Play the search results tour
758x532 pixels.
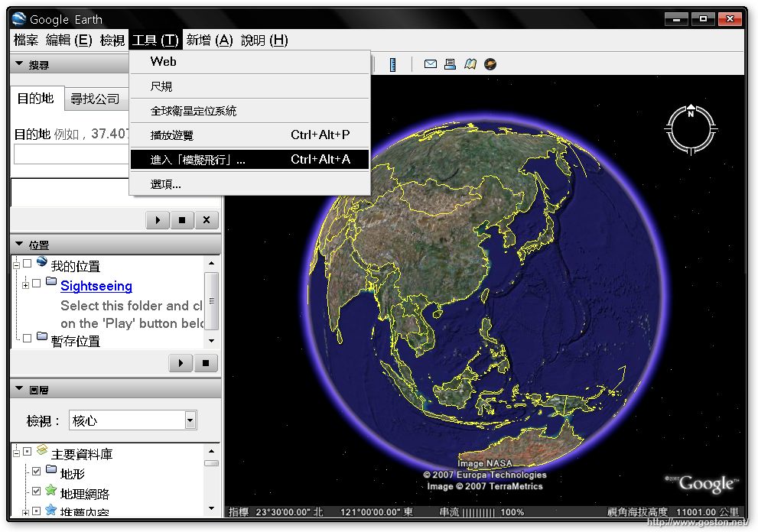point(158,220)
